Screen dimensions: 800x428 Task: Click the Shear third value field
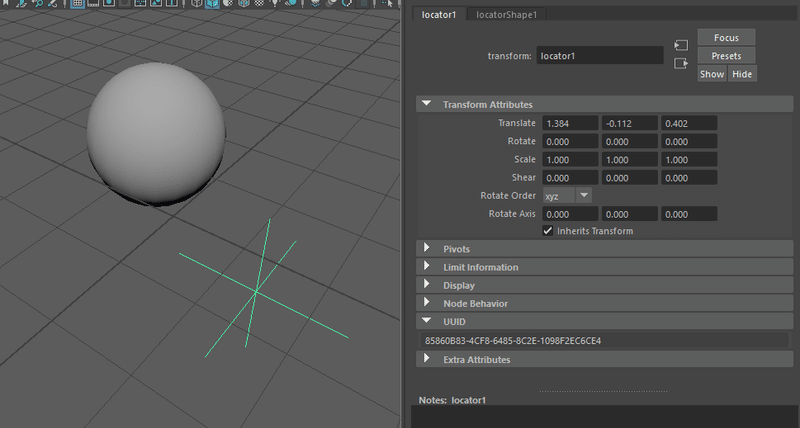[x=689, y=178]
